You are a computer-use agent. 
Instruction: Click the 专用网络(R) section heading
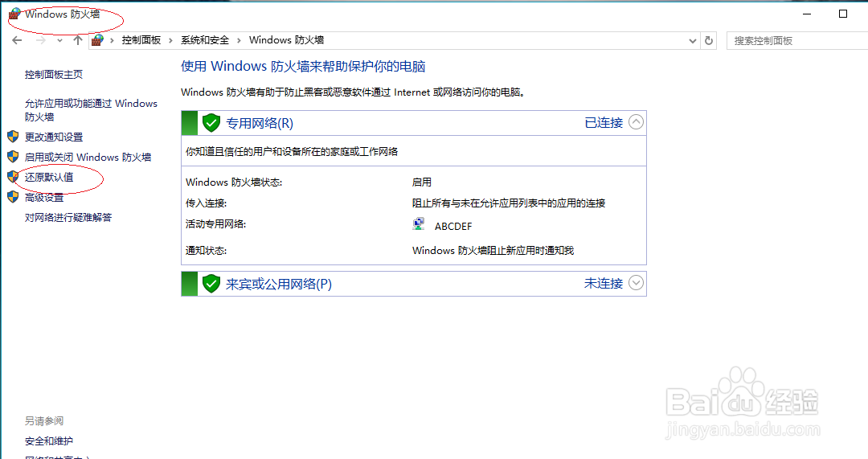pyautogui.click(x=260, y=123)
